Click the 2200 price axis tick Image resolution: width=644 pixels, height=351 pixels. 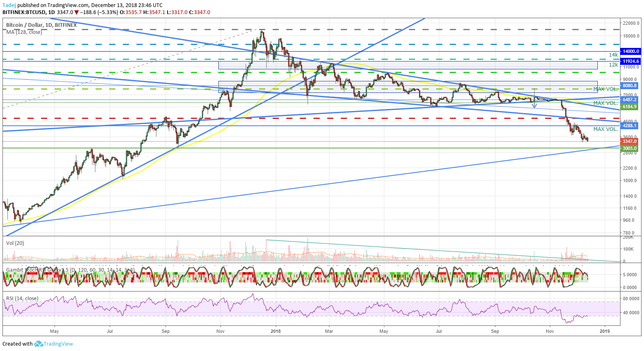(630, 168)
